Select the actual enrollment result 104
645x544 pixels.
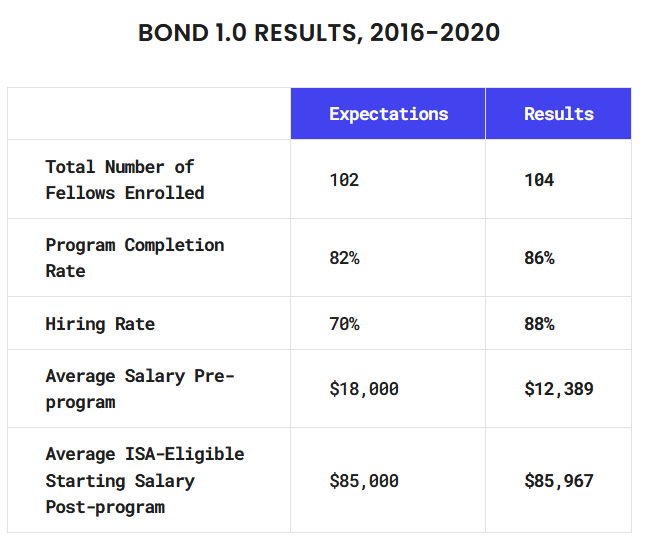(539, 180)
